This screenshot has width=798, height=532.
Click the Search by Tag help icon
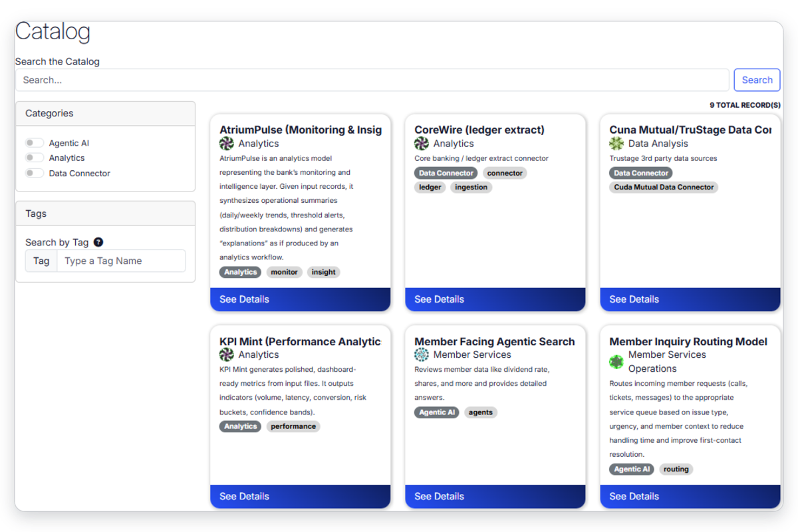click(98, 242)
